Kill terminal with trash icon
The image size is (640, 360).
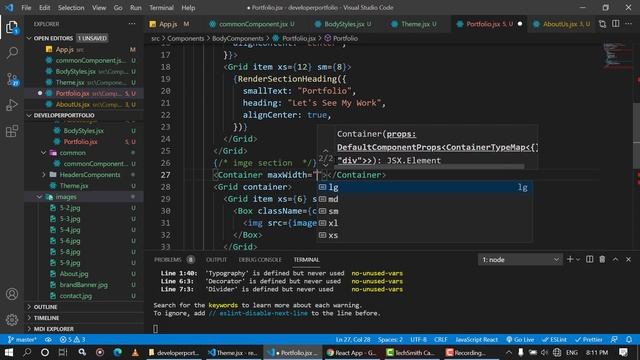(602, 259)
